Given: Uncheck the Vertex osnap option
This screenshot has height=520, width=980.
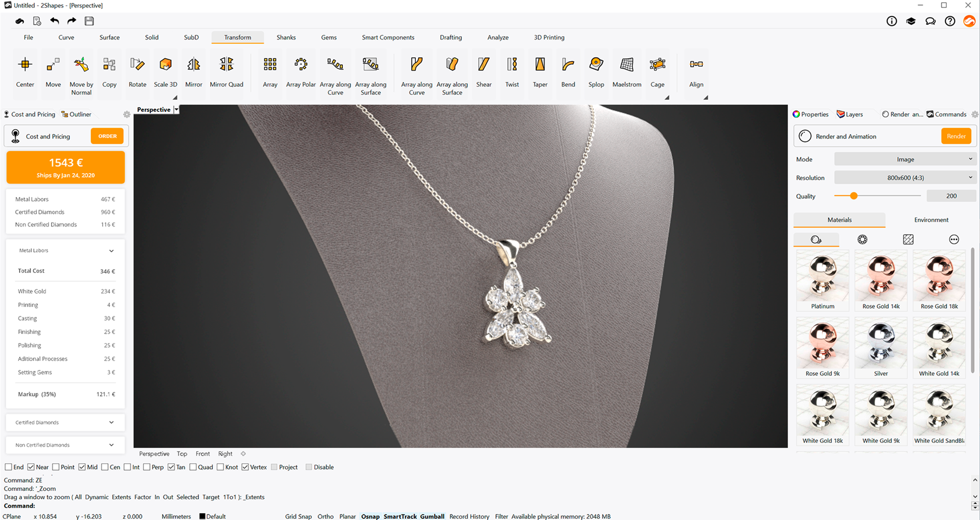Looking at the screenshot, I should tap(245, 467).
